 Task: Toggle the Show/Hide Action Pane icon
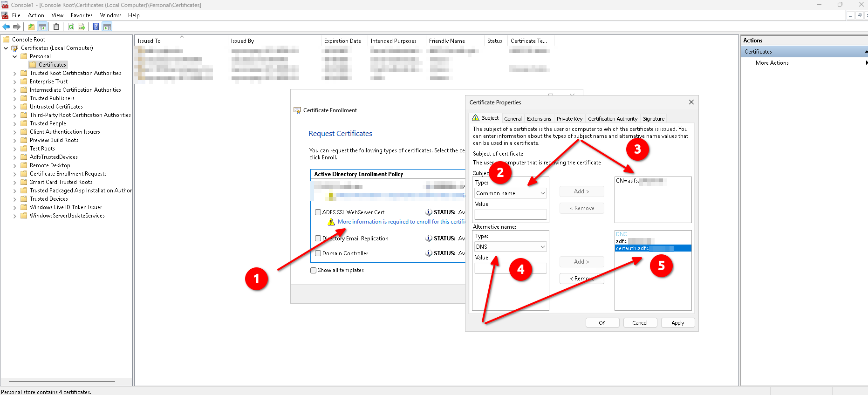point(107,27)
